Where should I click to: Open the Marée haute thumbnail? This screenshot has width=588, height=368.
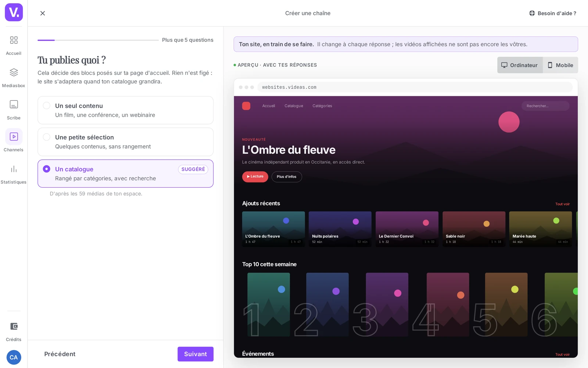[x=541, y=229]
